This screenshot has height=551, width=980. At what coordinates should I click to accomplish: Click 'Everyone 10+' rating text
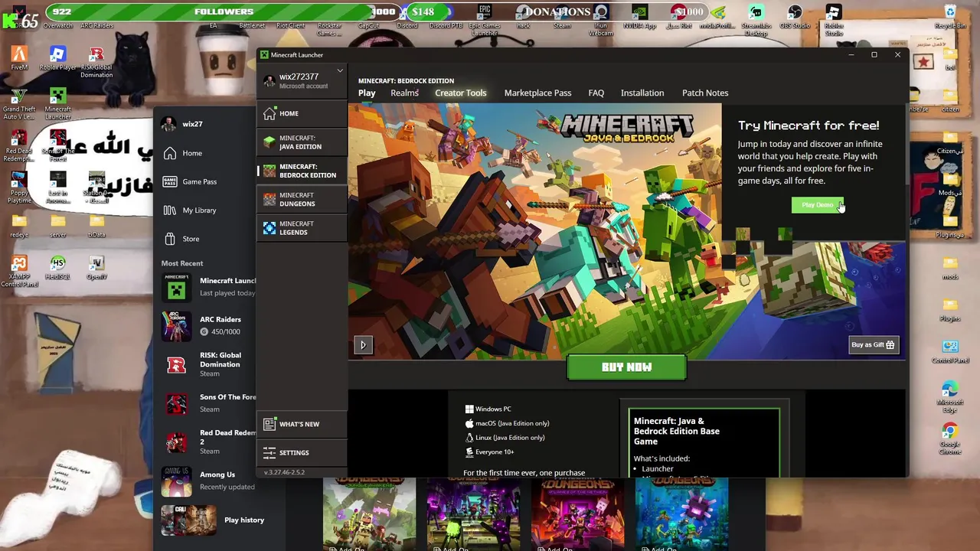pyautogui.click(x=495, y=452)
